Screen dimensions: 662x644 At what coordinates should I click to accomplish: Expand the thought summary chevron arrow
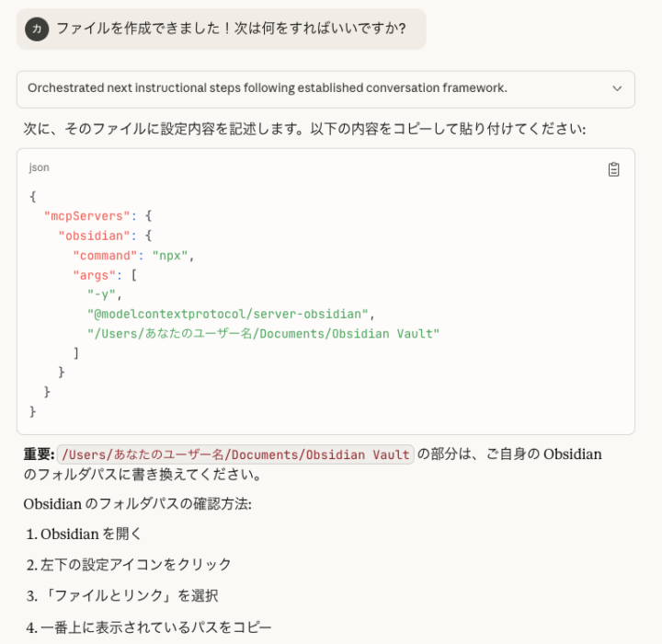point(617,88)
